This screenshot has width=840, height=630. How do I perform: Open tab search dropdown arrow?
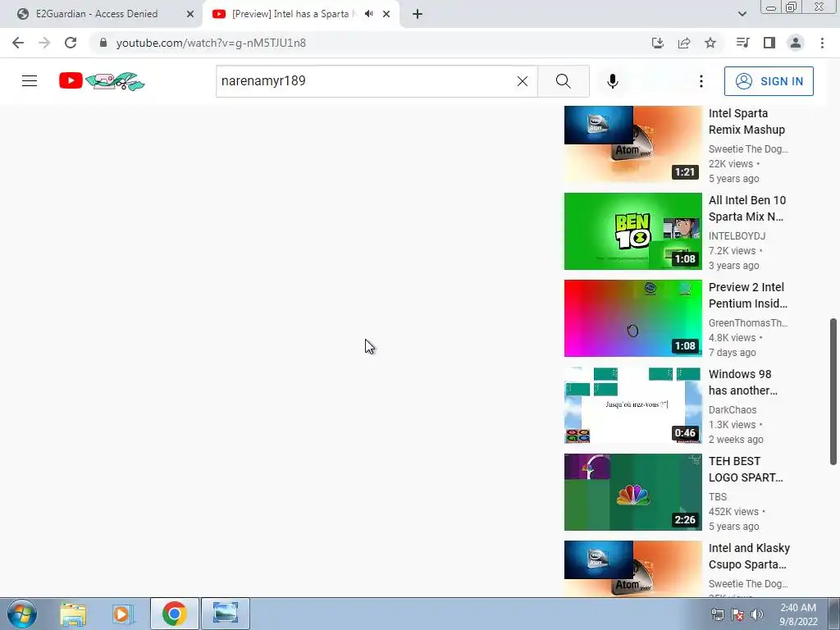(x=742, y=14)
